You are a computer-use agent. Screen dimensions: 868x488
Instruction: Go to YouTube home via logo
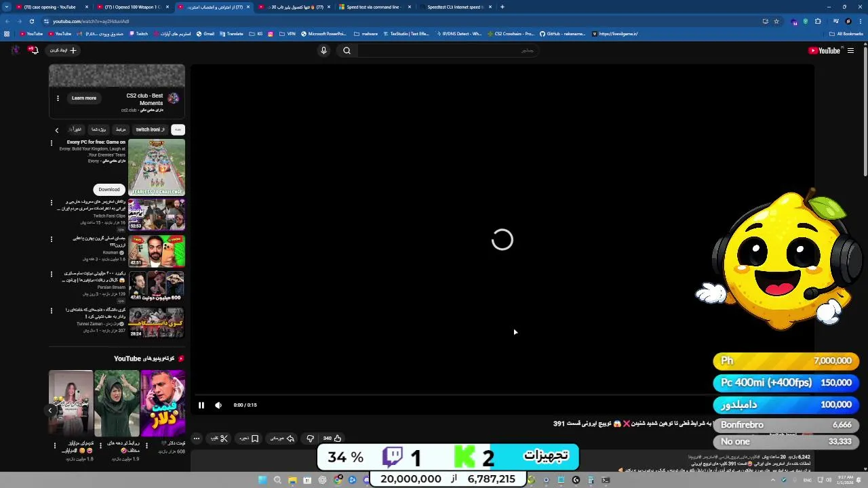(x=824, y=50)
